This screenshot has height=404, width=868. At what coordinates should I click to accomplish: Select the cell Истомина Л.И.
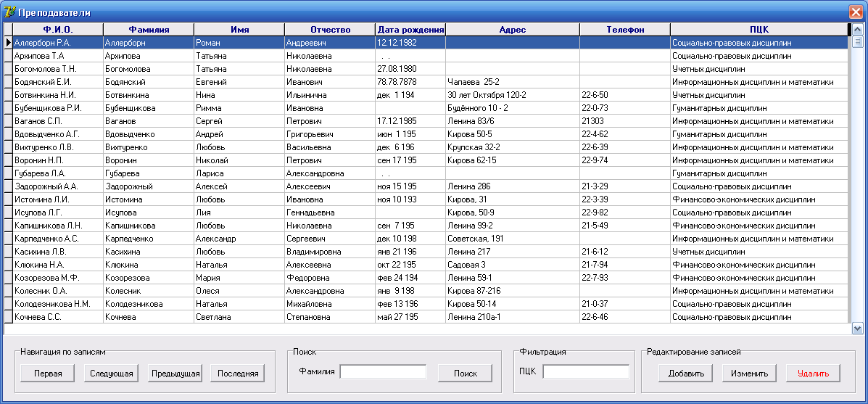tap(57, 199)
